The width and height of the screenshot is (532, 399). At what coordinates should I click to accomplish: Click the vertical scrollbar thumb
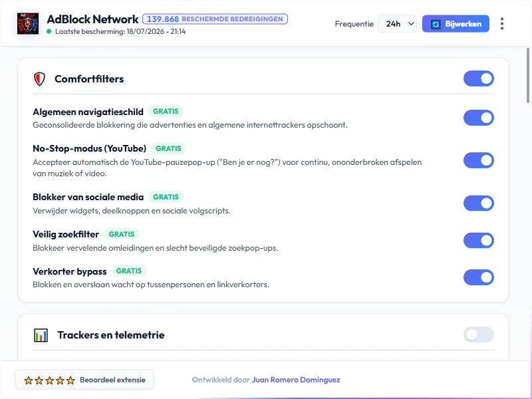(528, 75)
